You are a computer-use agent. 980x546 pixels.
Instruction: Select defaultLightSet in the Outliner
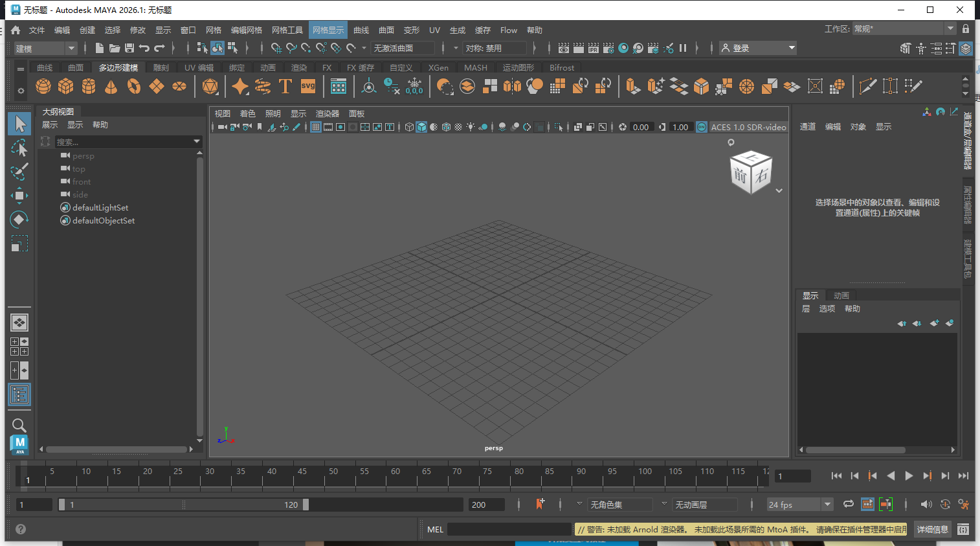(x=100, y=207)
